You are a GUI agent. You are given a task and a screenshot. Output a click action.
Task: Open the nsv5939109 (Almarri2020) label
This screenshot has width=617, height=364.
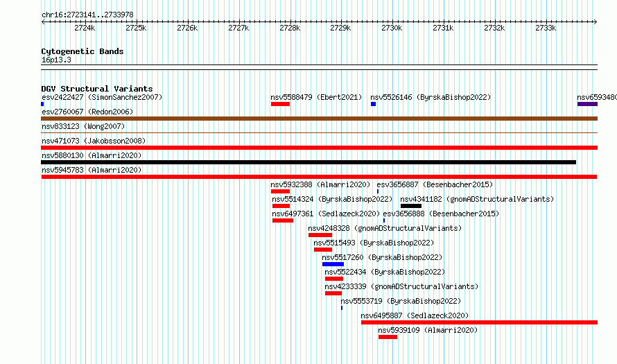pos(428,330)
